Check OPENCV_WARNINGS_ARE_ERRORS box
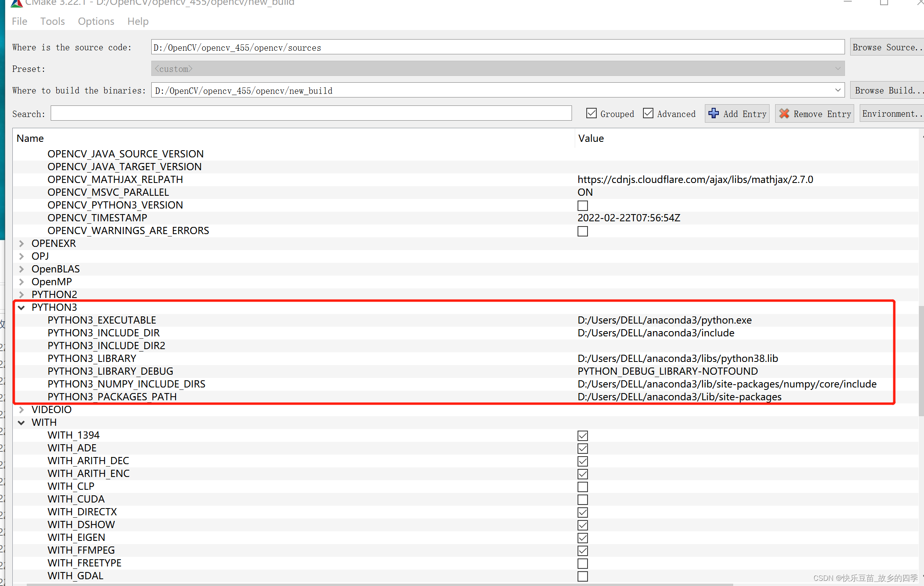Viewport: 924px width, 586px height. (x=582, y=231)
